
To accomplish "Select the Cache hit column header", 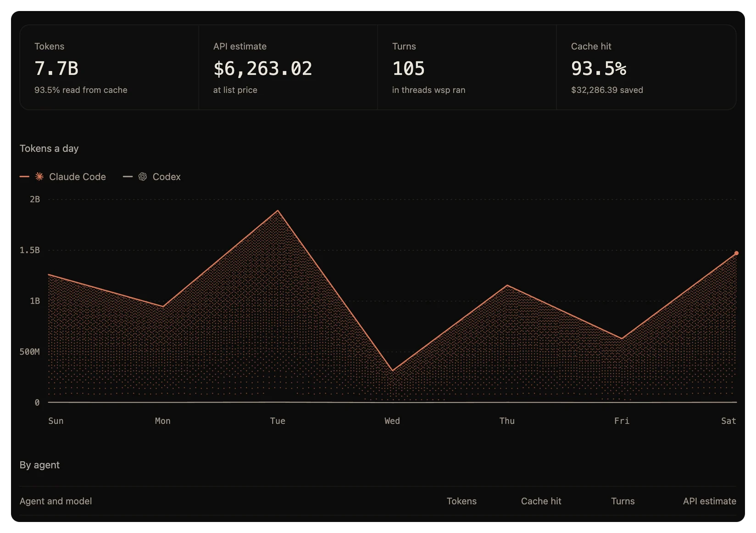I will pos(541,501).
